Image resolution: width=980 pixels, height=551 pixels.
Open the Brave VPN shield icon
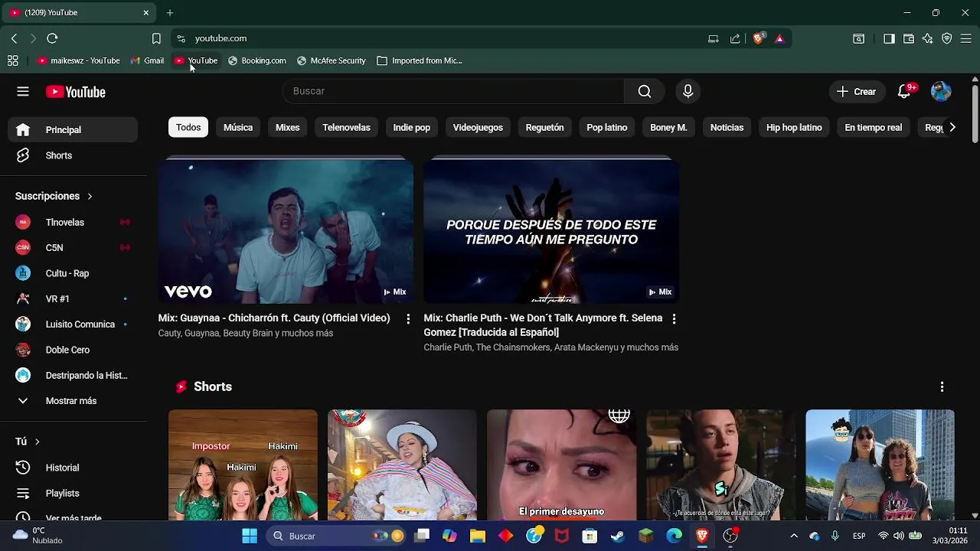[x=947, y=38]
